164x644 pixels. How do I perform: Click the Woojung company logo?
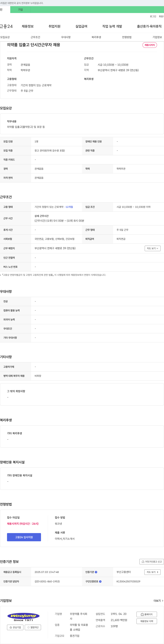tap(23, 617)
